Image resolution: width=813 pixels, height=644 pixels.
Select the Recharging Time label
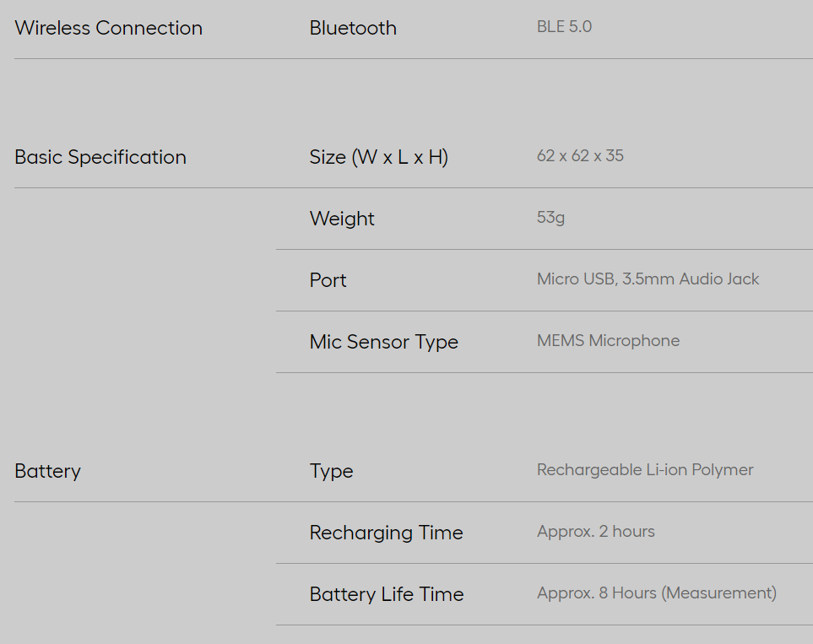(x=386, y=533)
